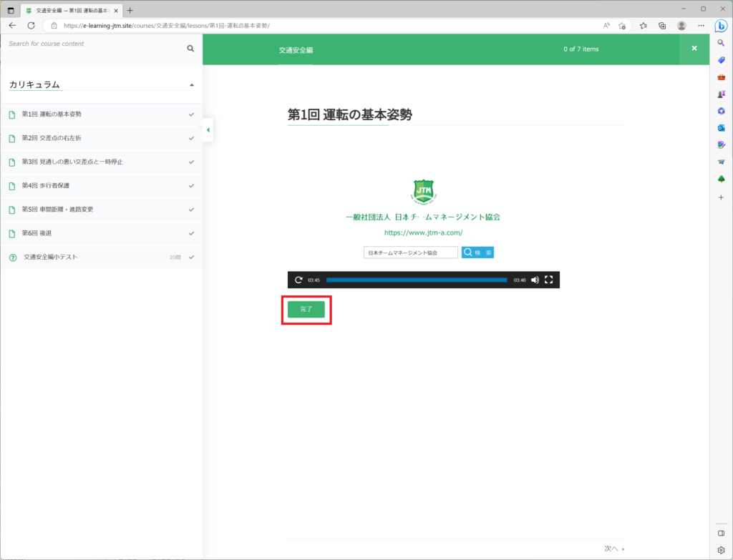This screenshot has width=733, height=560.
Task: Click the search magnifier in course sidebar
Action: coord(190,49)
